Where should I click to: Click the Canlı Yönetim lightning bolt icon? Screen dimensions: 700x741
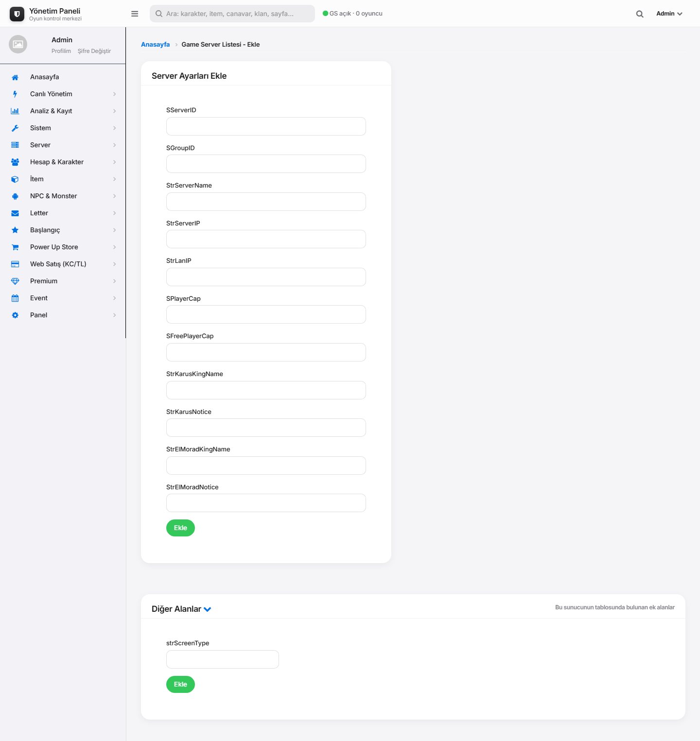(15, 94)
